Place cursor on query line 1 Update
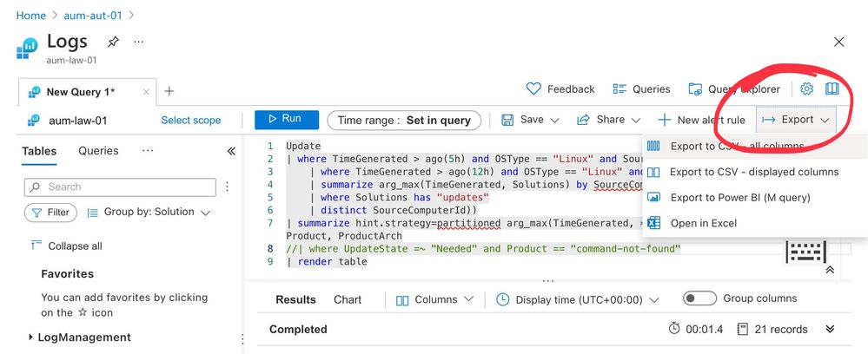Screen dimensions: 868x354 point(303,147)
